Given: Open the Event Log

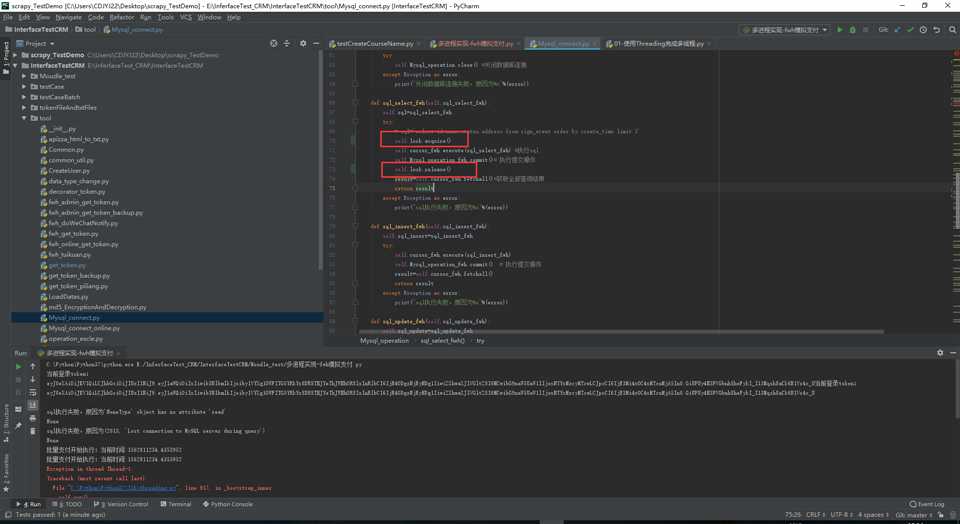Looking at the screenshot, I should pos(927,504).
